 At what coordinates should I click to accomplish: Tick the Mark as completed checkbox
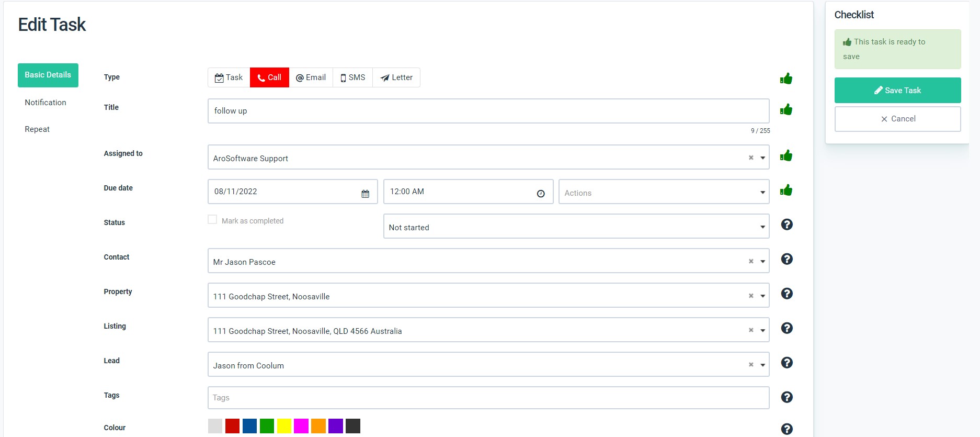[212, 220]
